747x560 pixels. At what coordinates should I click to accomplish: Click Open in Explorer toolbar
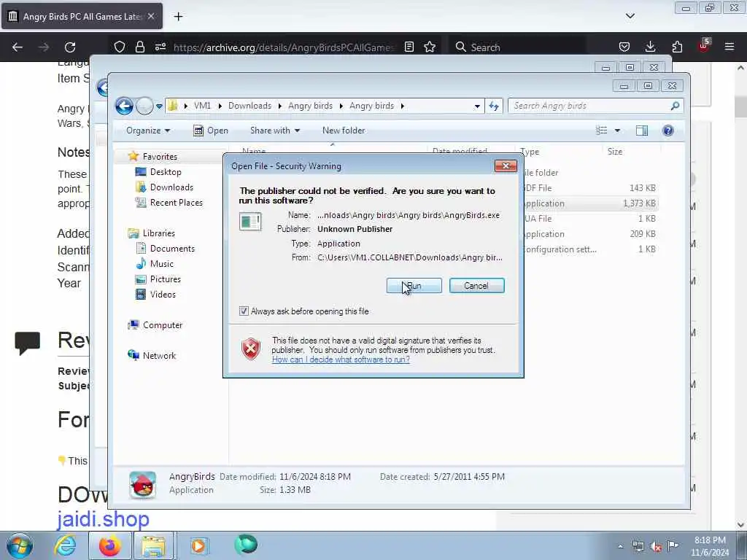211,131
